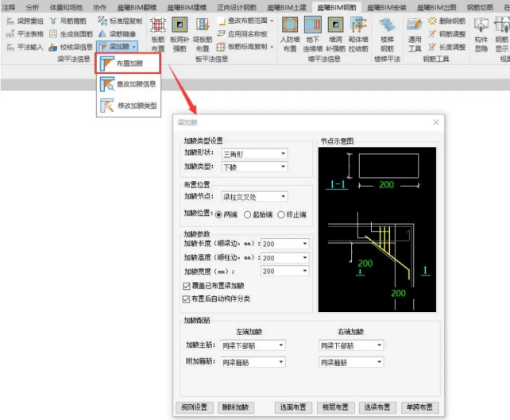Switch to the 注释 ribbon tab
Image resolution: width=510 pixels, height=420 pixels.
[9, 7]
